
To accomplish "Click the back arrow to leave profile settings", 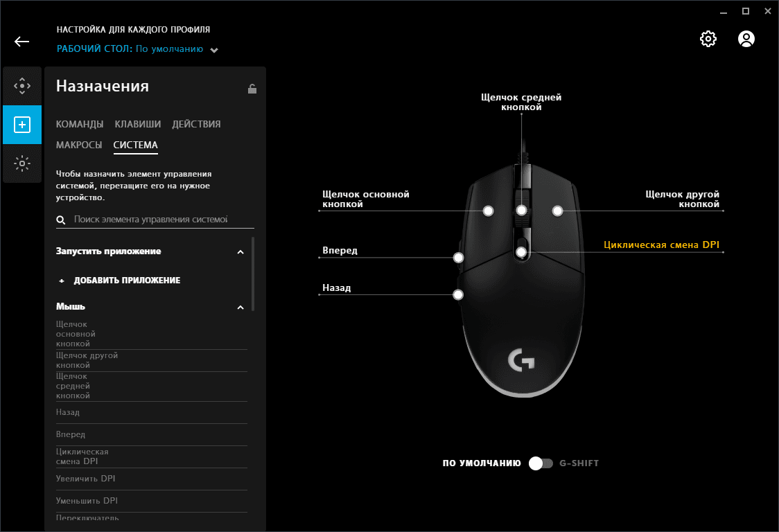I will click(x=22, y=42).
